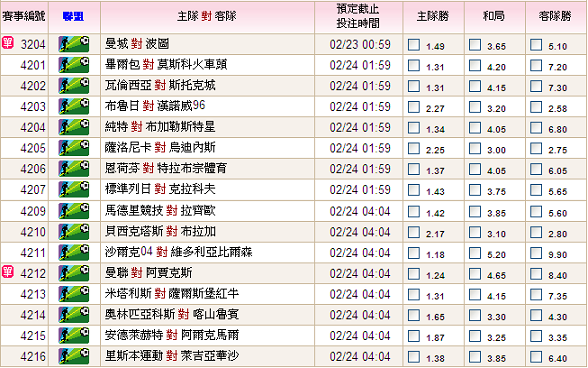Click the 賽事編號 column header
Viewport: 588px width, 368px height.
[24, 16]
